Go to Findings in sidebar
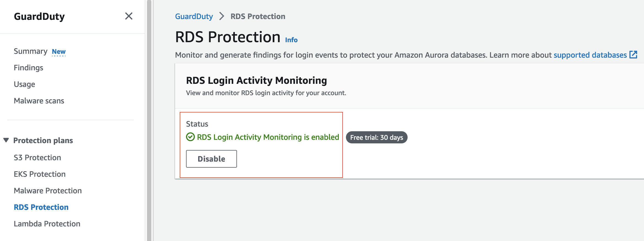The image size is (644, 241). 28,68
